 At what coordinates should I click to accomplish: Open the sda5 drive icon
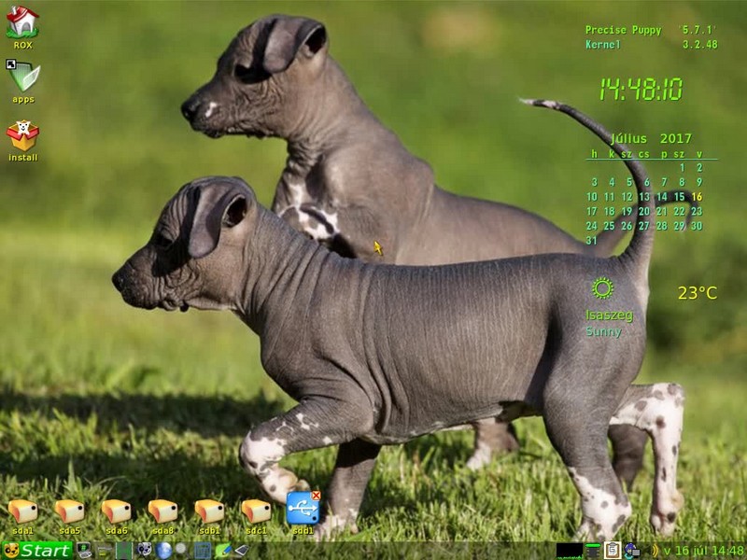(x=70, y=511)
